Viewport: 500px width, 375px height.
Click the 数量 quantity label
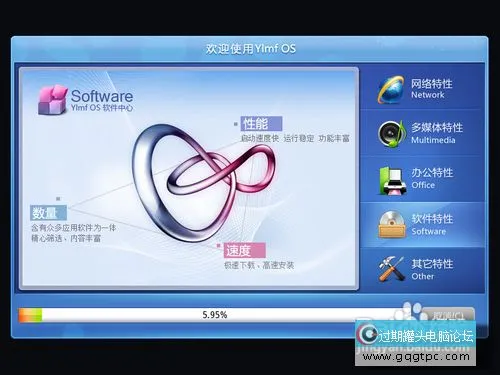coord(48,213)
